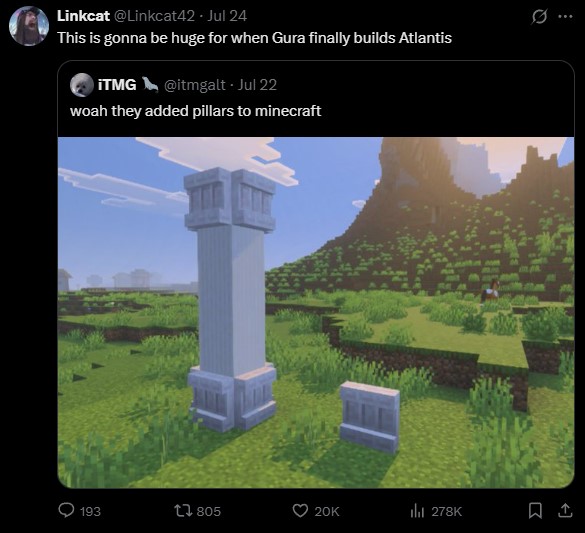The height and width of the screenshot is (533, 585).
Task: Open the Minecraft pillar image
Action: (x=316, y=313)
